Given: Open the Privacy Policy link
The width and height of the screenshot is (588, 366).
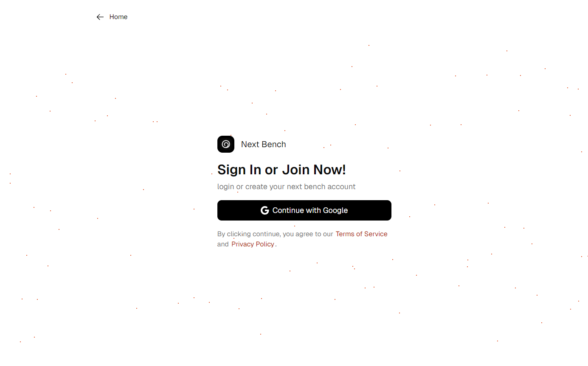Looking at the screenshot, I should 253,244.
